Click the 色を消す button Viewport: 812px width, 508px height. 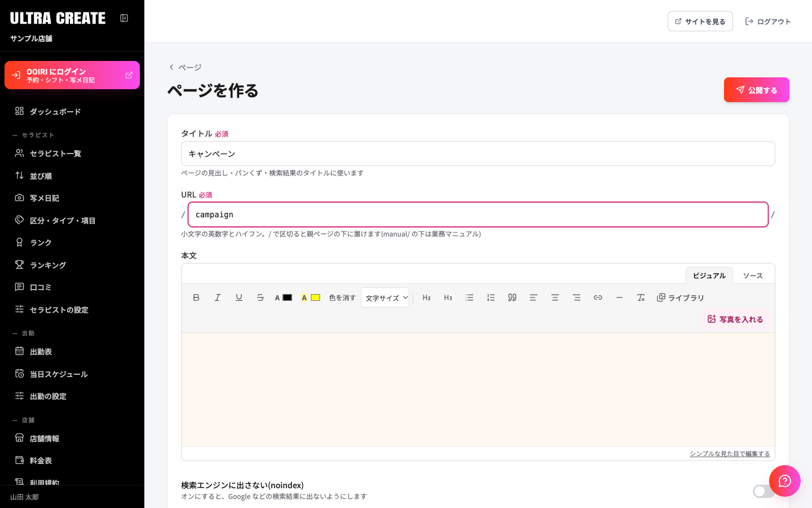point(342,297)
